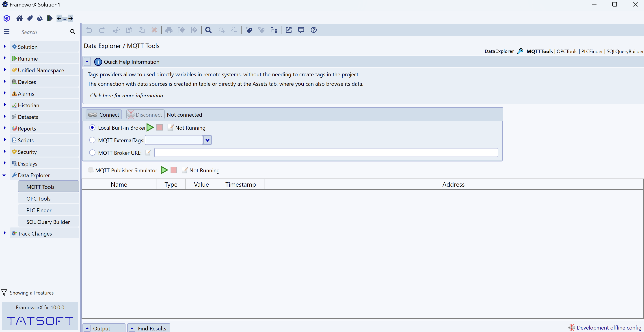644x332 pixels.
Task: Switch to PLCFinder breadcrumb tab
Action: click(x=592, y=51)
